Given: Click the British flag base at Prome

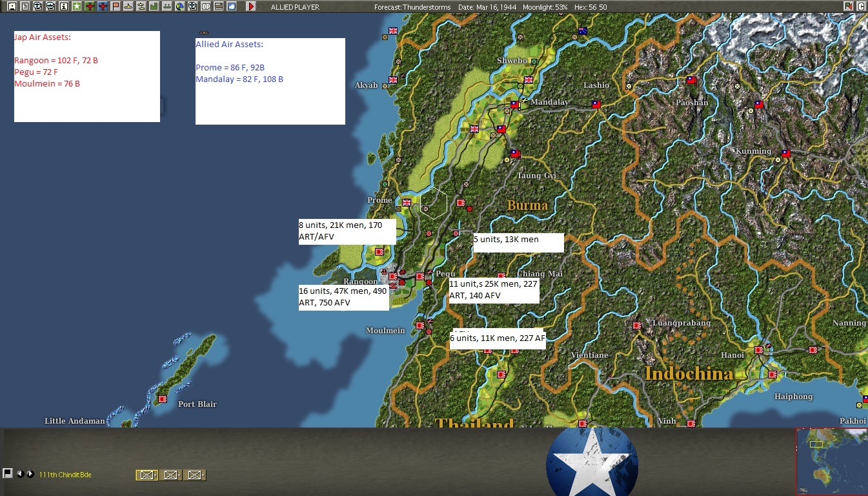Looking at the screenshot, I should point(407,203).
